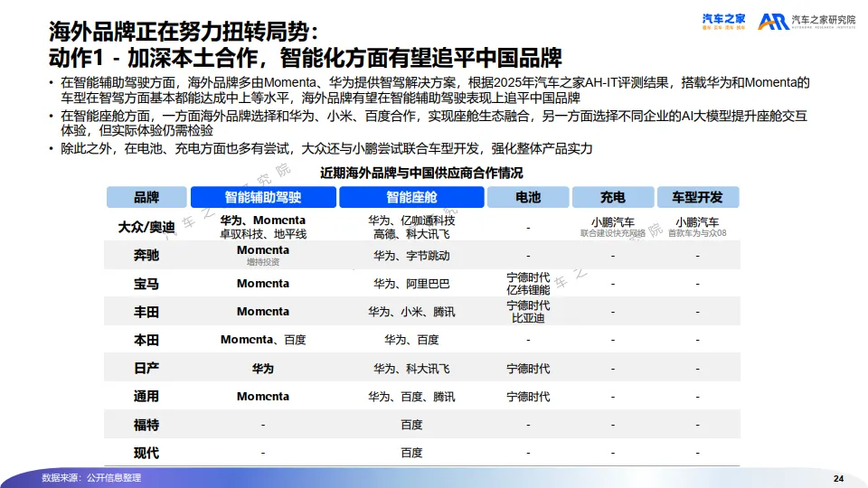Click Momenta、百度 in the 本田 row
Screen dimensions: 868x488
263,340
